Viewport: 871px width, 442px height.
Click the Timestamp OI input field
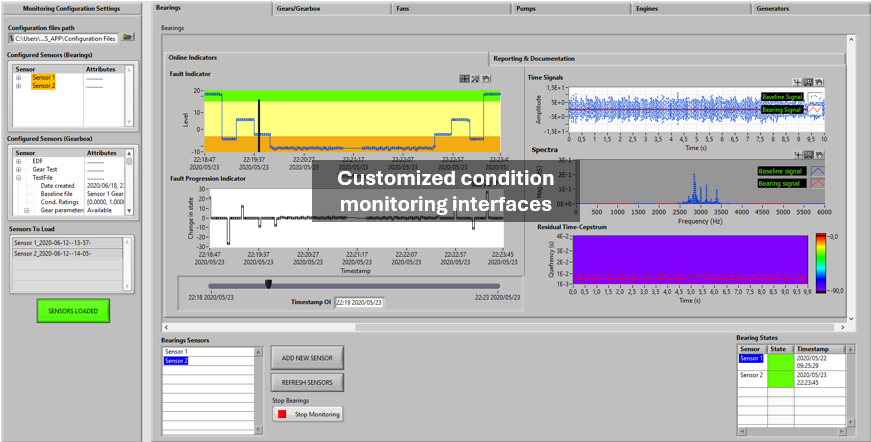point(357,301)
